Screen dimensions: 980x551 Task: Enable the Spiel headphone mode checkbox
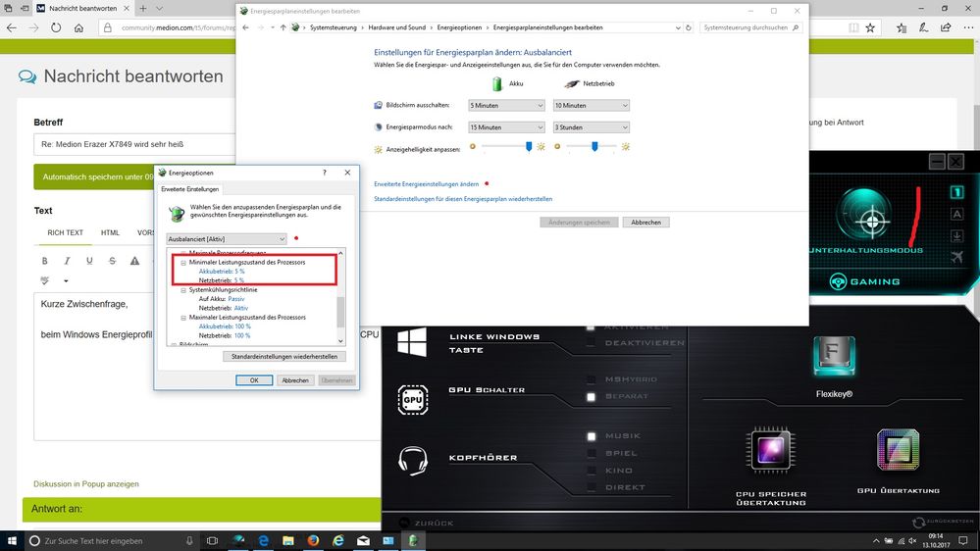click(x=592, y=453)
